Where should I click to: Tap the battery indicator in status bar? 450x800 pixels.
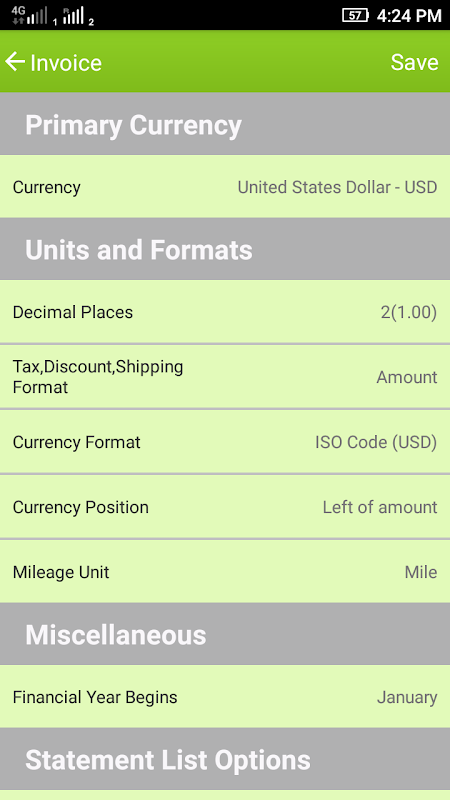(355, 15)
